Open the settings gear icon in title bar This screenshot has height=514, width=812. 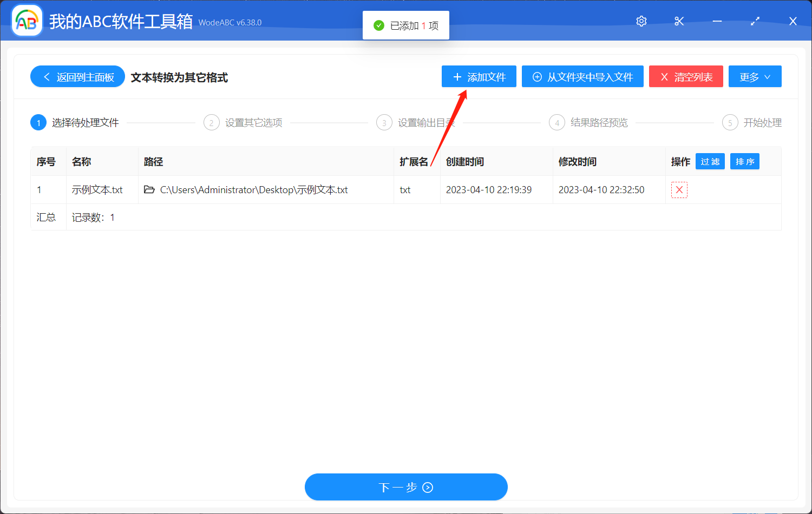[x=641, y=21]
